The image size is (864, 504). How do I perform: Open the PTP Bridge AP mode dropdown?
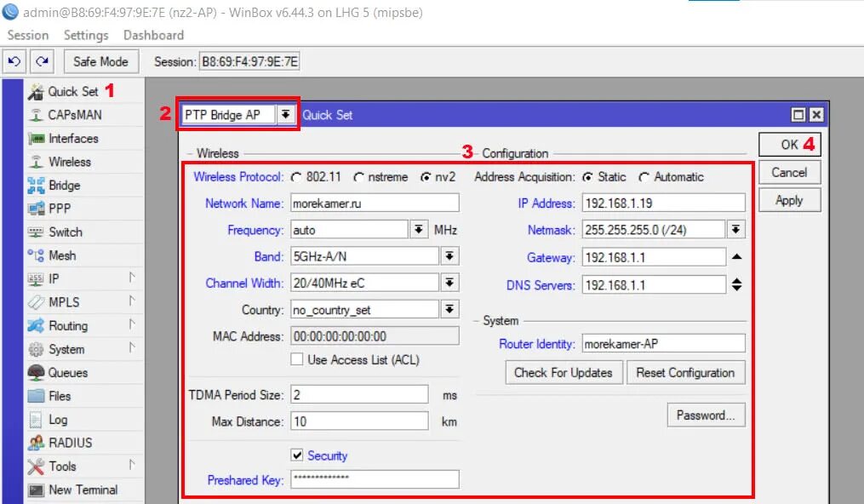285,115
